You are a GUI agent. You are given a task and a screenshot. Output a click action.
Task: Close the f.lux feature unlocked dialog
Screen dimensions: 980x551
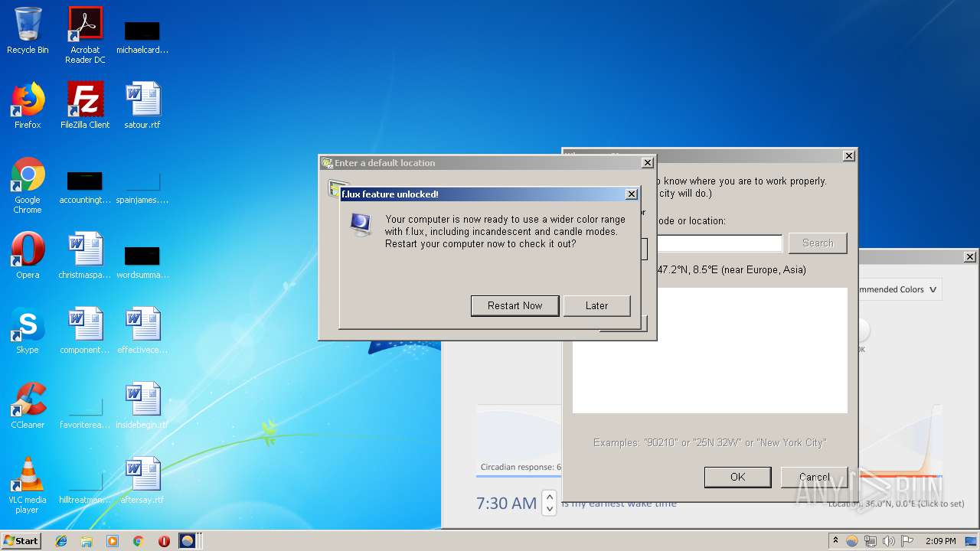click(632, 194)
